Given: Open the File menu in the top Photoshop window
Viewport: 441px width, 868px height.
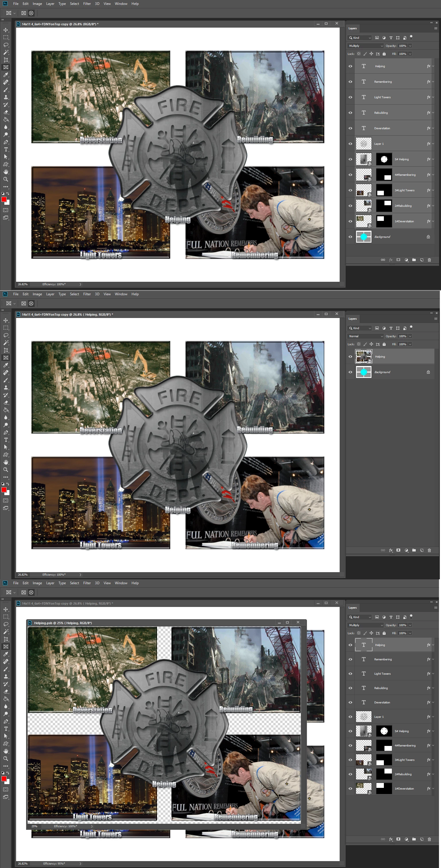Looking at the screenshot, I should click(16, 4).
